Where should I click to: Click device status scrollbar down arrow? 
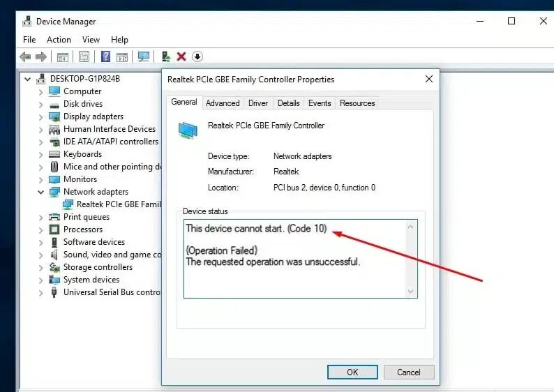410,291
